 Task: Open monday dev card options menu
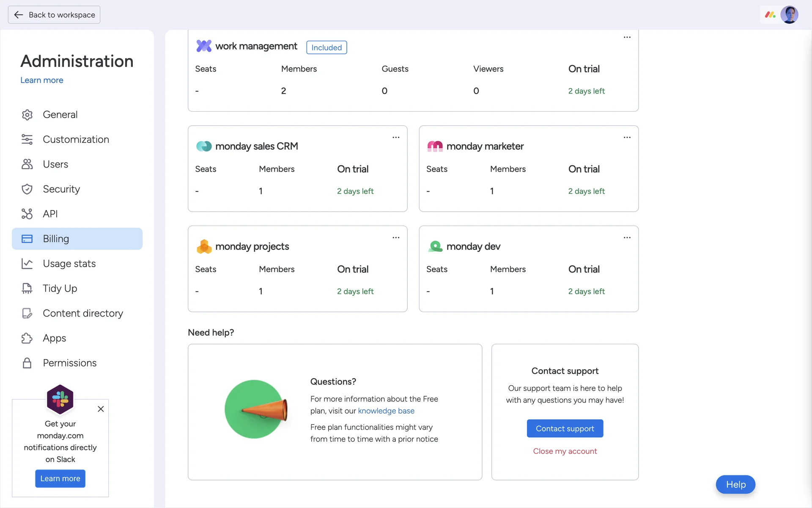click(627, 238)
